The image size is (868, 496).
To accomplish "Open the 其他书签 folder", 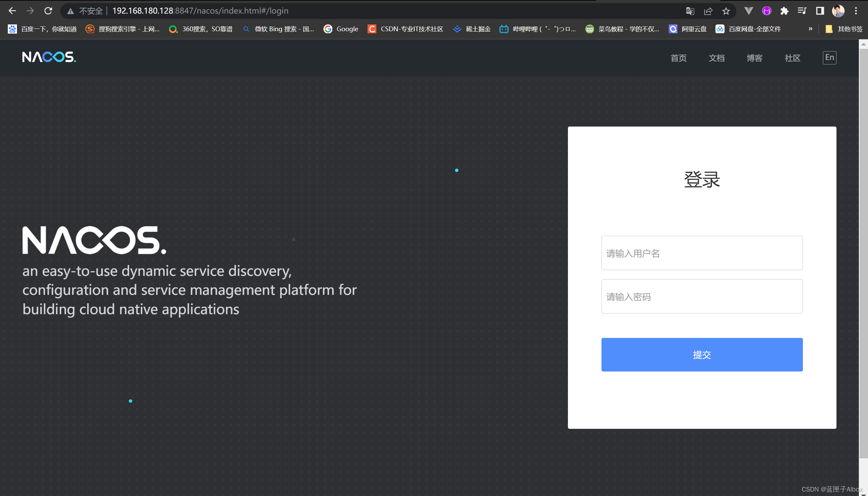I will [x=844, y=29].
